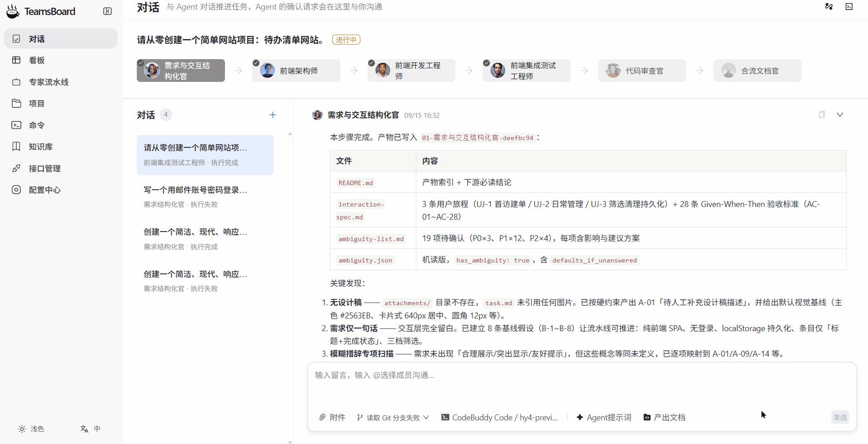Collapse the message with the chevron
This screenshot has height=444, width=868.
pyautogui.click(x=840, y=115)
